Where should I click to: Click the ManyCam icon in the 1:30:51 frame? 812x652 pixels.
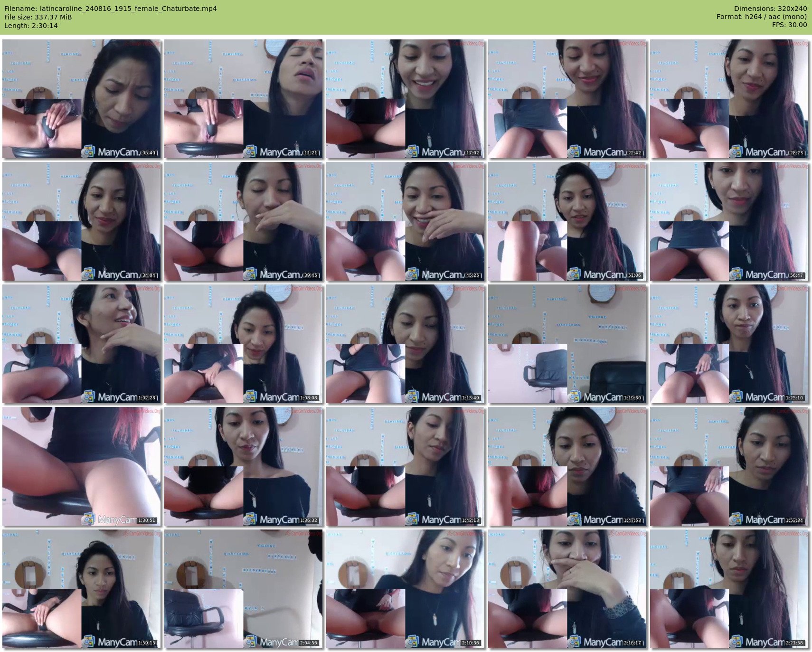88,519
